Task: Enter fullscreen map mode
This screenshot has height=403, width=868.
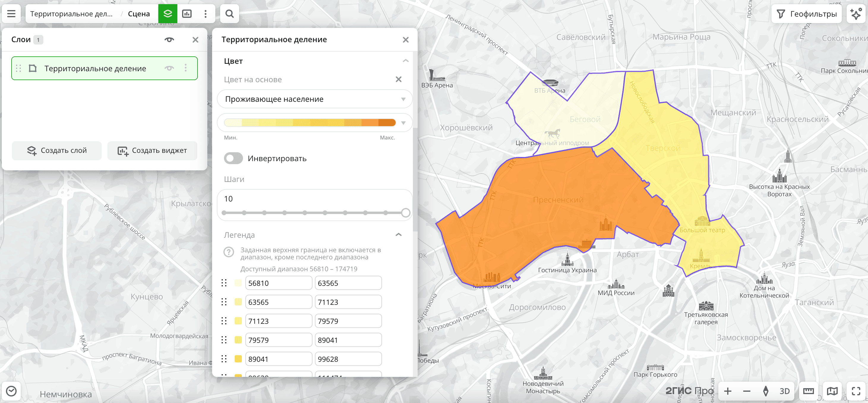Action: [x=856, y=391]
